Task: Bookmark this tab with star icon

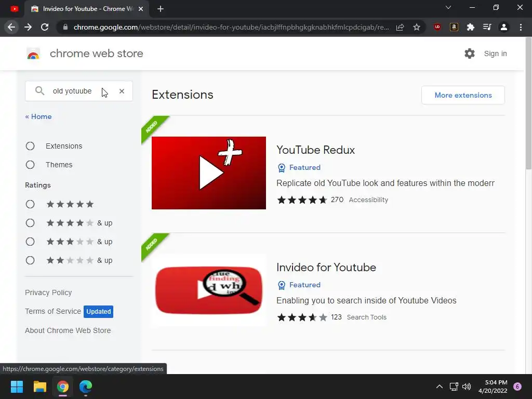Action: (417, 27)
